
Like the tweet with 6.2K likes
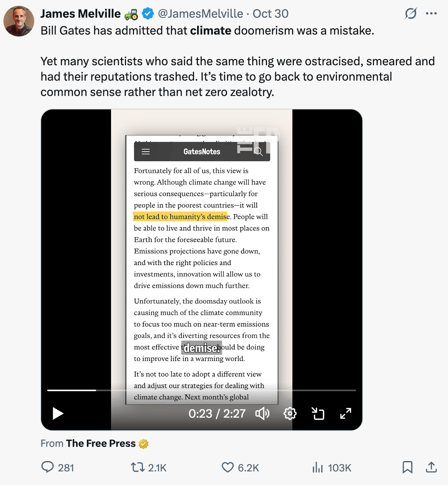(241, 468)
